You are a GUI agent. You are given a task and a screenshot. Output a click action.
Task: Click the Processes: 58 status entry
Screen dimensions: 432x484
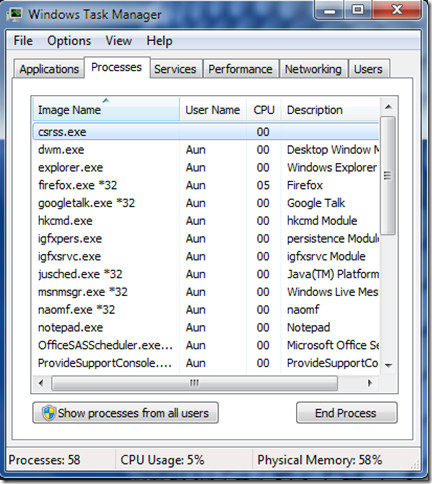pos(44,460)
